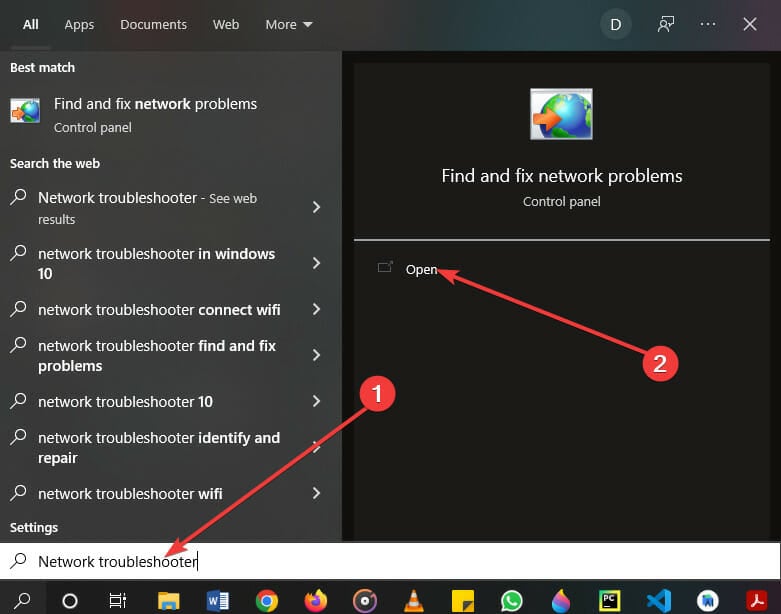Close the search panel
Image resolution: width=781 pixels, height=614 pixels.
(x=750, y=24)
